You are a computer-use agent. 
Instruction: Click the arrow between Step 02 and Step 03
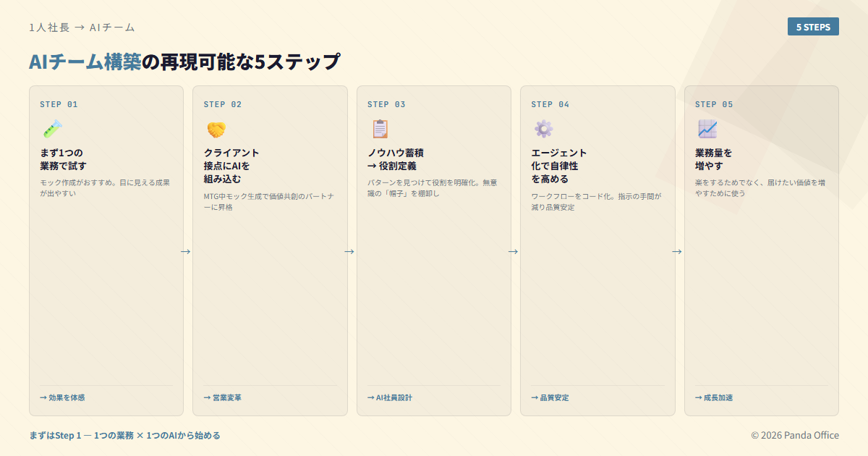click(349, 251)
